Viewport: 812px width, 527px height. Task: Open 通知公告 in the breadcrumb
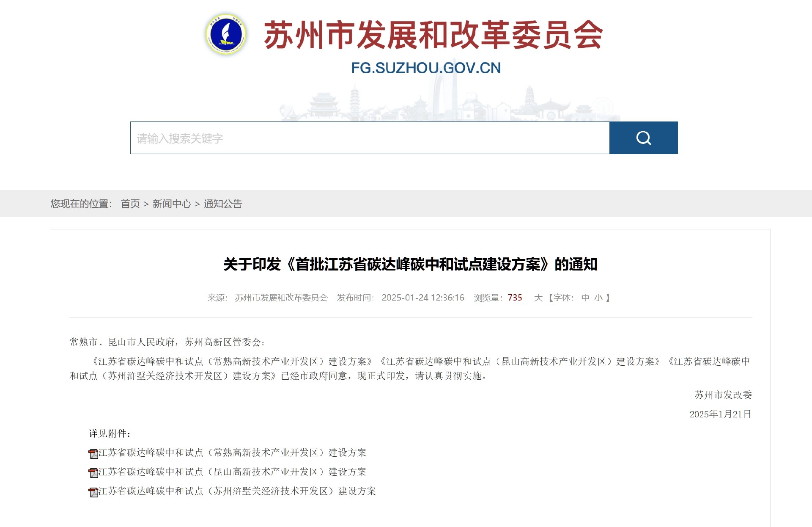tap(223, 204)
